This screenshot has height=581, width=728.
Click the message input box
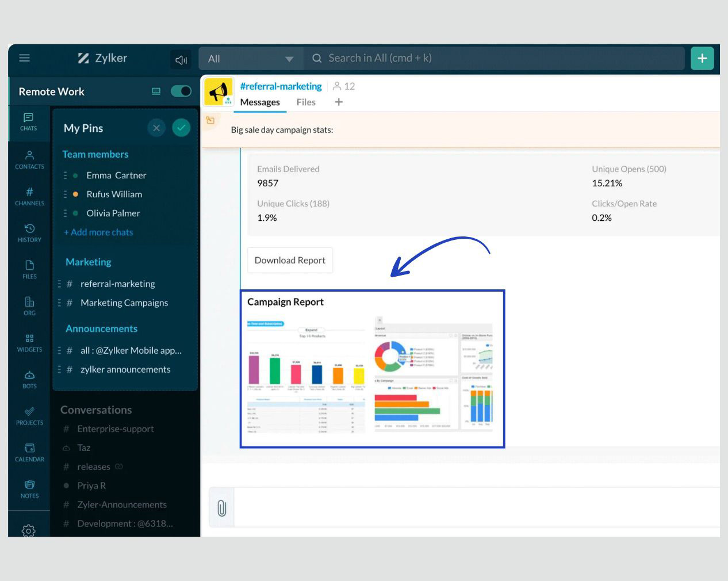pos(477,508)
